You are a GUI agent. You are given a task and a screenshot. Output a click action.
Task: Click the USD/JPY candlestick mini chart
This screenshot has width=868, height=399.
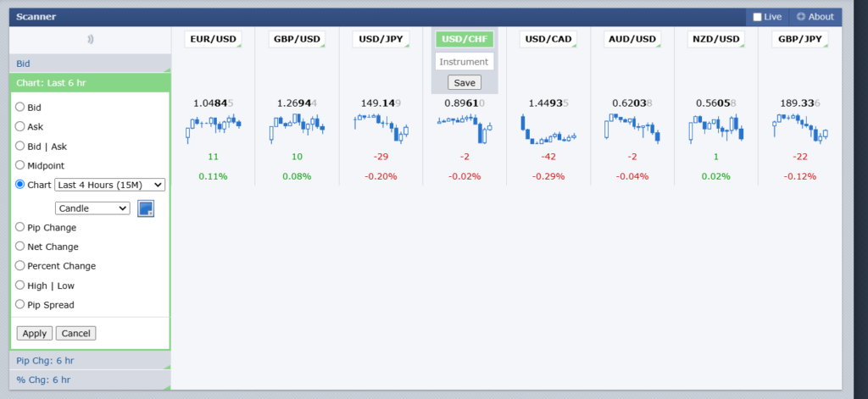[381, 129]
